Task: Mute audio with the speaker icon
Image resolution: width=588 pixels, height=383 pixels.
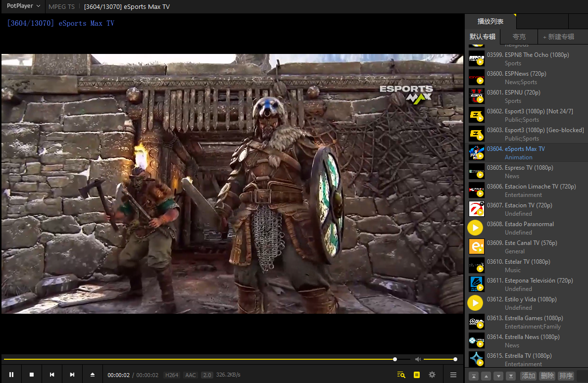Action: click(x=418, y=359)
